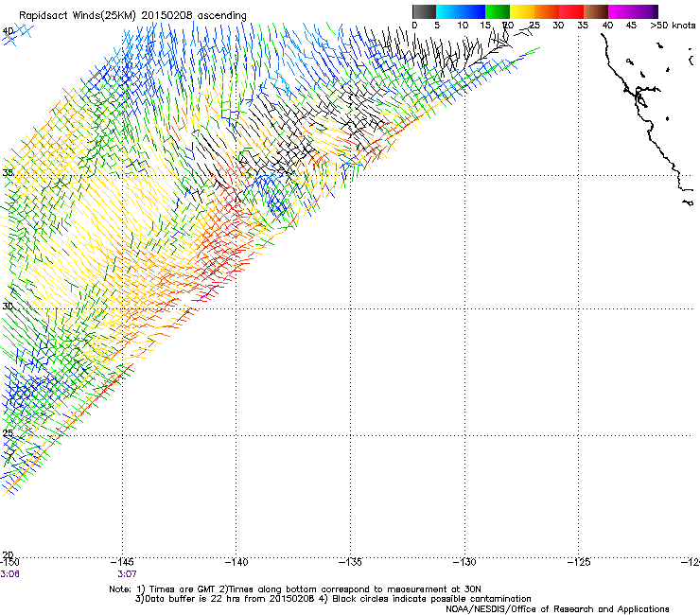
Task: Click the latitude label '40'
Action: (x=8, y=31)
